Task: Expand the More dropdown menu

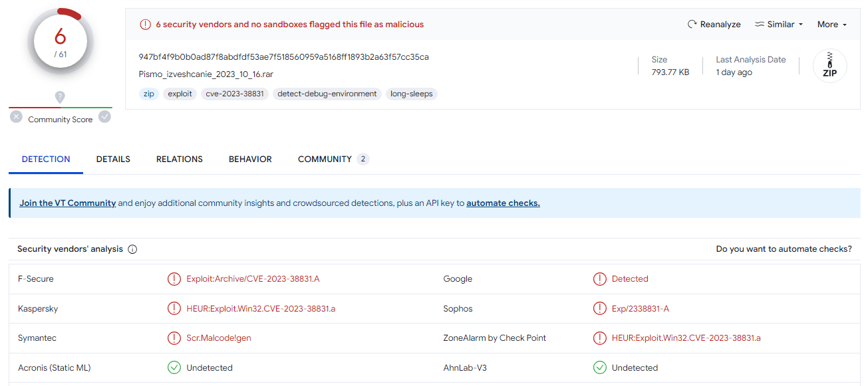Action: point(831,25)
